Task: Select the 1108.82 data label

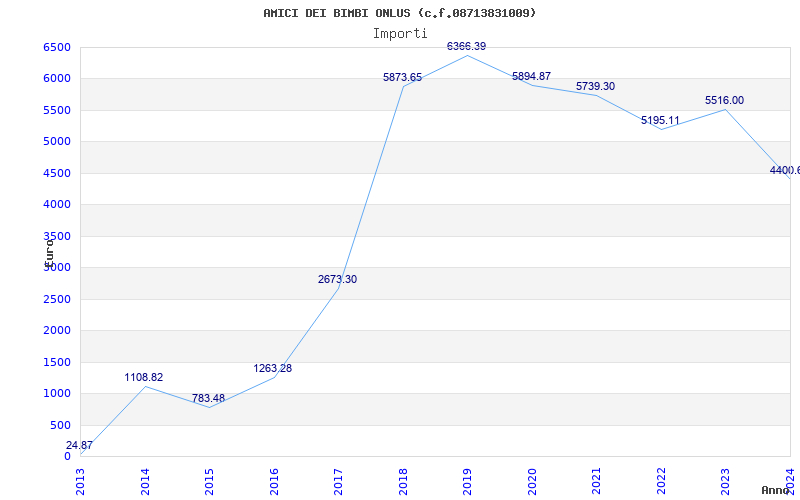Action: coord(144,378)
